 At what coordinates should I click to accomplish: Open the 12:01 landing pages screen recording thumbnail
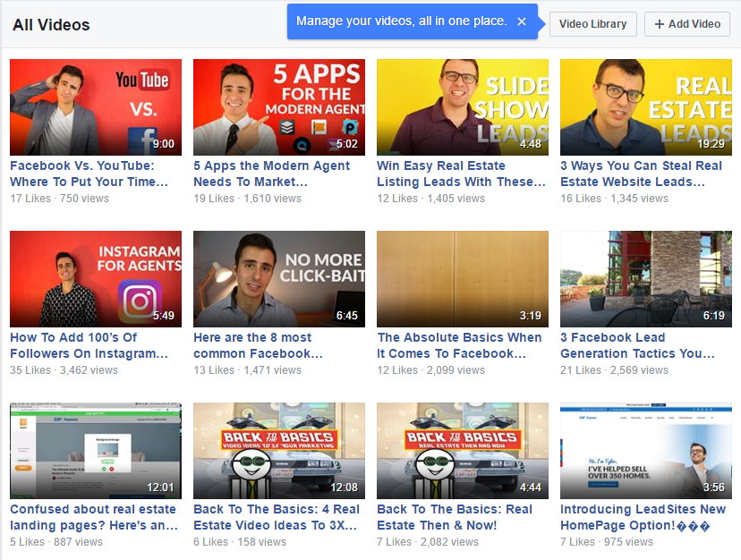pyautogui.click(x=96, y=451)
